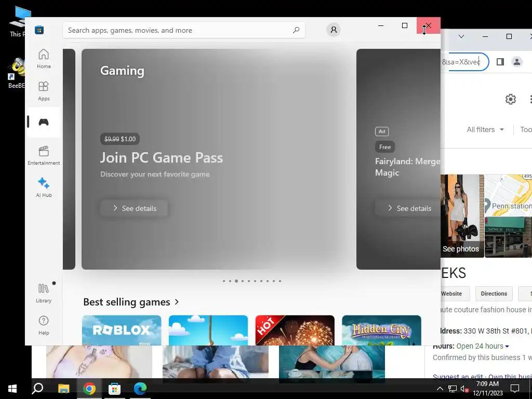This screenshot has width=532, height=399.
Task: Open the Store account profile icon
Action: click(334, 30)
